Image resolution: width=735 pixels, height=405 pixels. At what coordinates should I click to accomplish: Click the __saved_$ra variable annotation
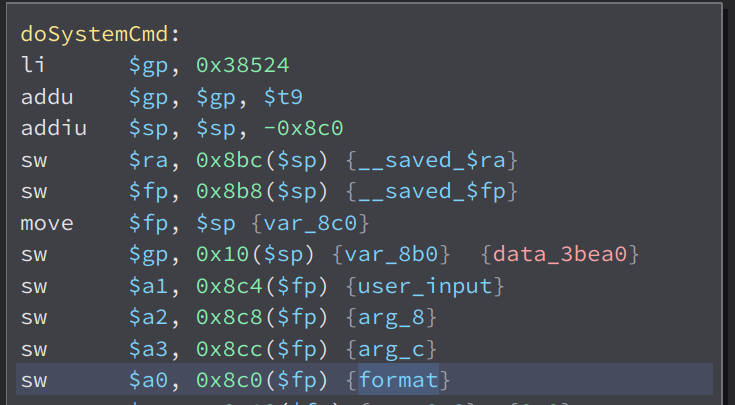pos(432,160)
